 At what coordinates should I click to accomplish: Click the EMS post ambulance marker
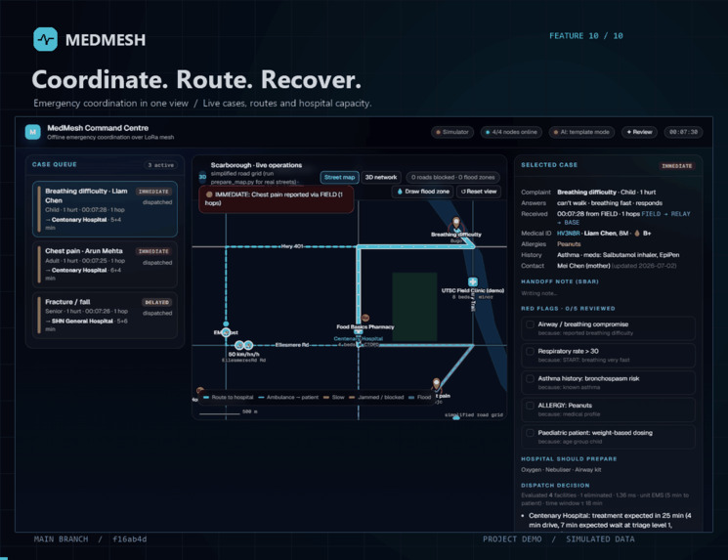click(226, 332)
